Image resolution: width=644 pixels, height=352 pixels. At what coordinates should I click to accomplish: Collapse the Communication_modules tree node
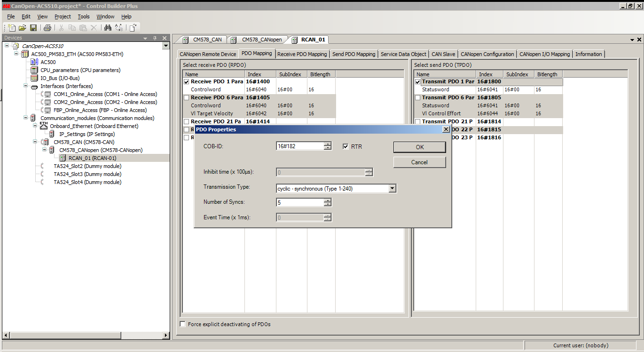(x=25, y=118)
